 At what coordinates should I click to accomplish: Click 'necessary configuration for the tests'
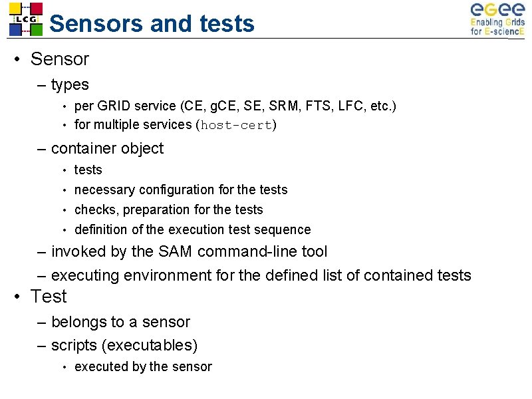pyautogui.click(x=181, y=190)
